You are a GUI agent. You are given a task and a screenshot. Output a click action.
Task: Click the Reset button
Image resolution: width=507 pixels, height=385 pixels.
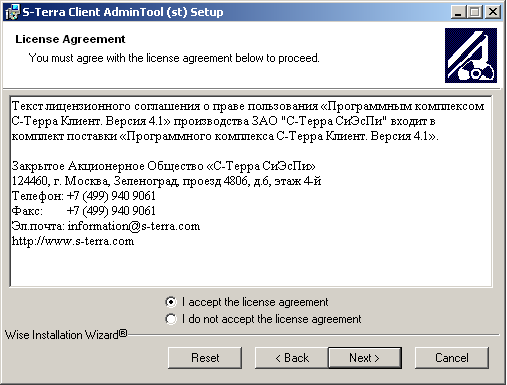coord(205,358)
